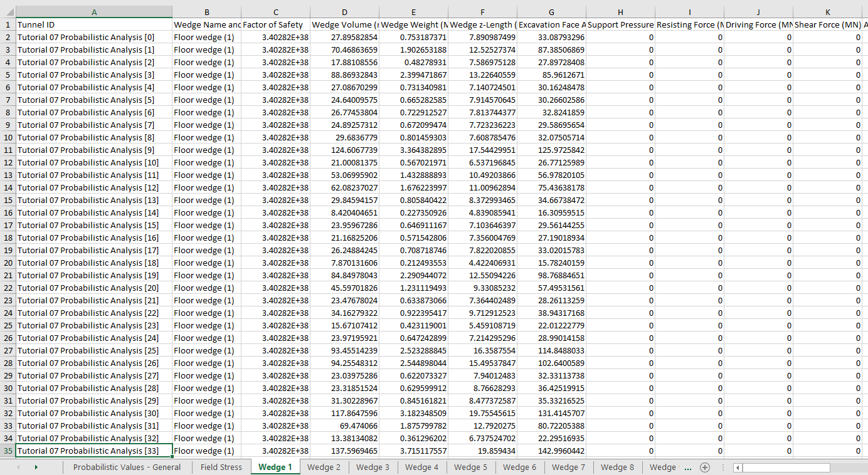Switch to the Field Stress sheet

221,467
